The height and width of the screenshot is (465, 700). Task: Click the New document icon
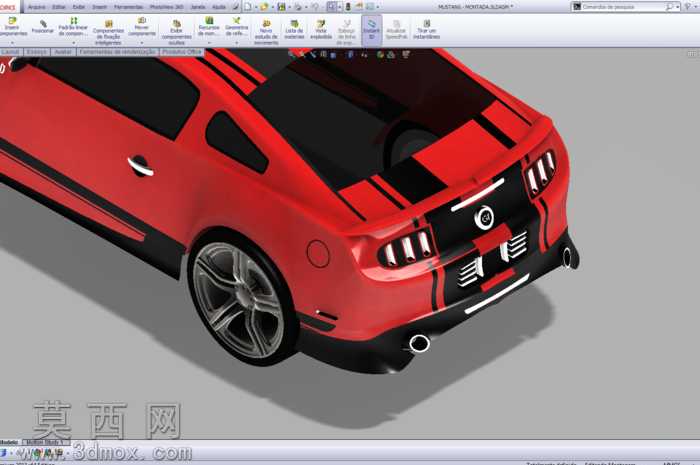pyautogui.click(x=248, y=7)
